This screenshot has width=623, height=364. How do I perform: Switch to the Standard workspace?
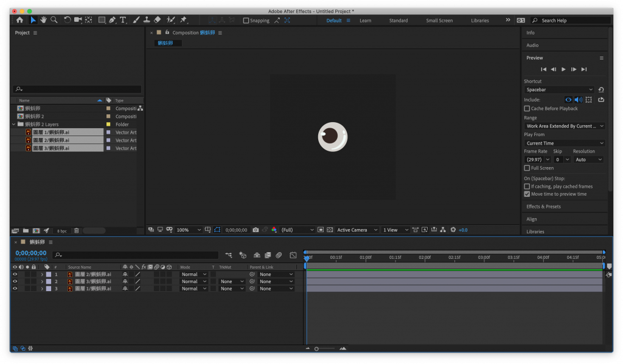coord(399,21)
